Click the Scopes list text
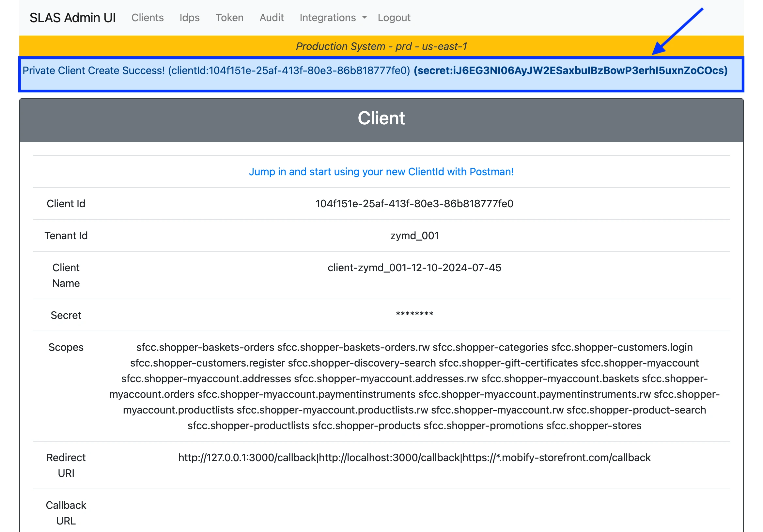763x532 pixels. pos(414,386)
